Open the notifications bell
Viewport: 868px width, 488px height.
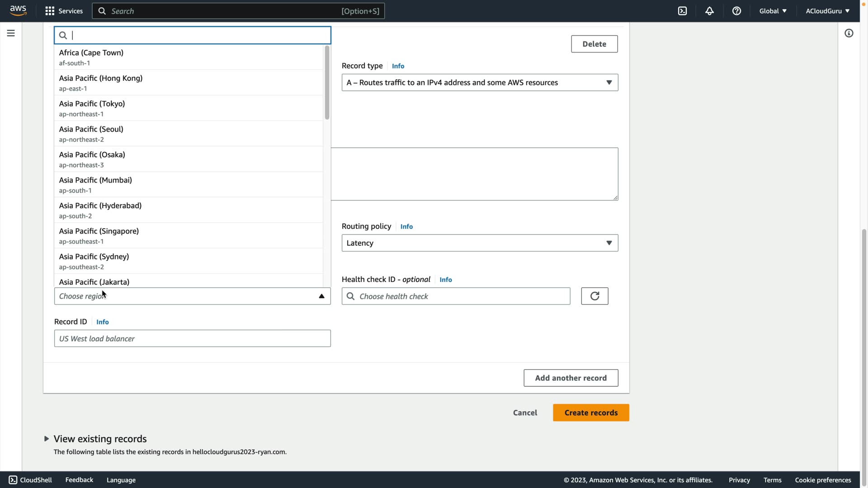coord(709,11)
